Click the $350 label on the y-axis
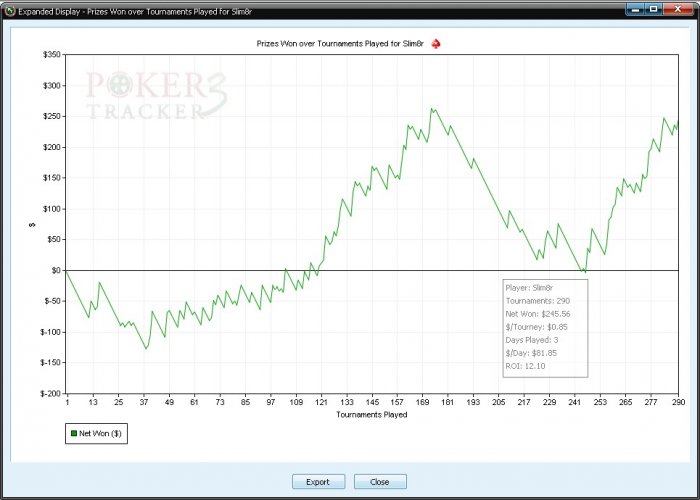The height and width of the screenshot is (500, 700). [52, 55]
